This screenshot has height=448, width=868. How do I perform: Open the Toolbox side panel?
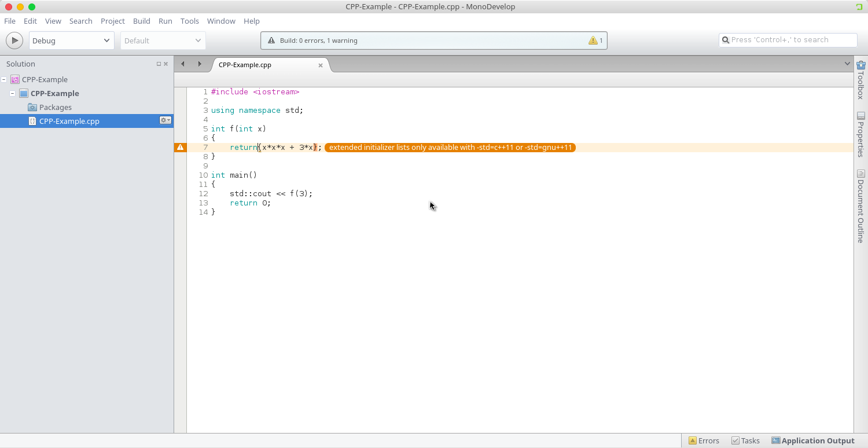click(861, 80)
